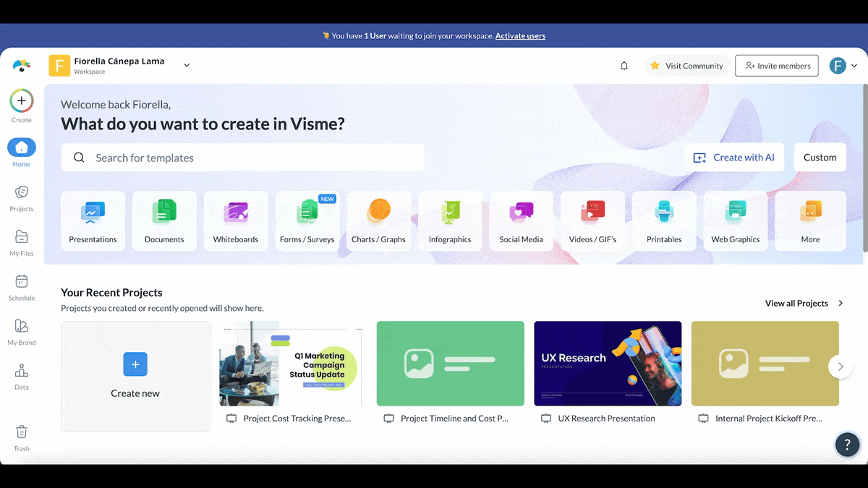Expand the workspace name dropdown
Viewport: 868px width, 488px height.
(x=187, y=64)
